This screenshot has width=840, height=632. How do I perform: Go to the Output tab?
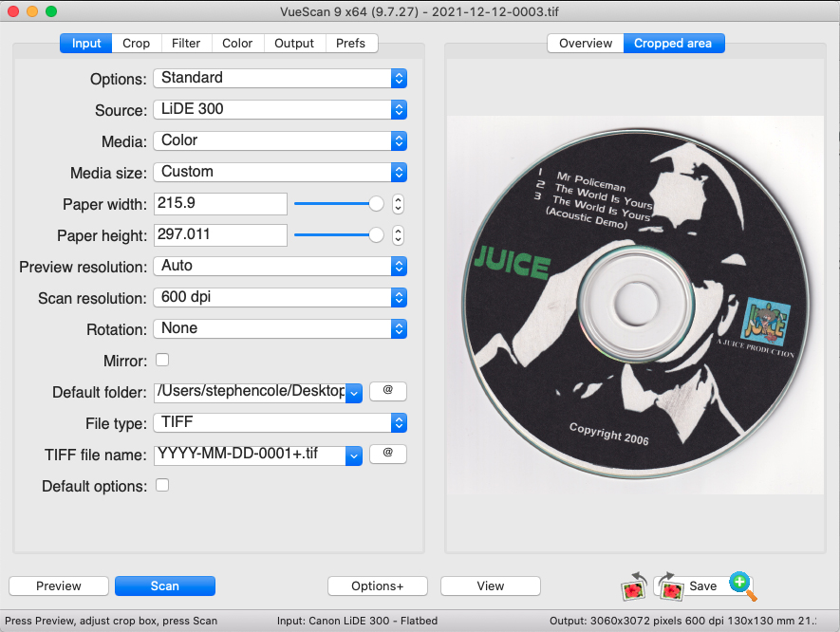pos(294,44)
